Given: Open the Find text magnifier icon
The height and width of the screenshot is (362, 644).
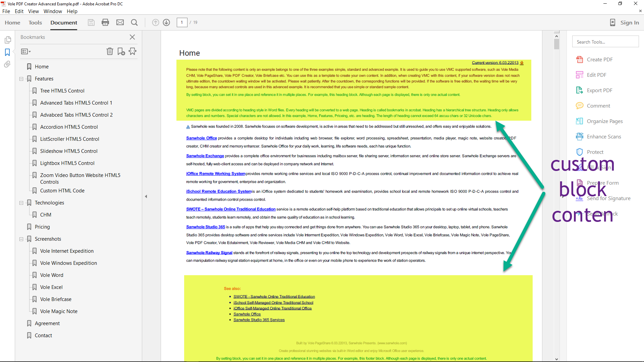Looking at the screenshot, I should 134,22.
